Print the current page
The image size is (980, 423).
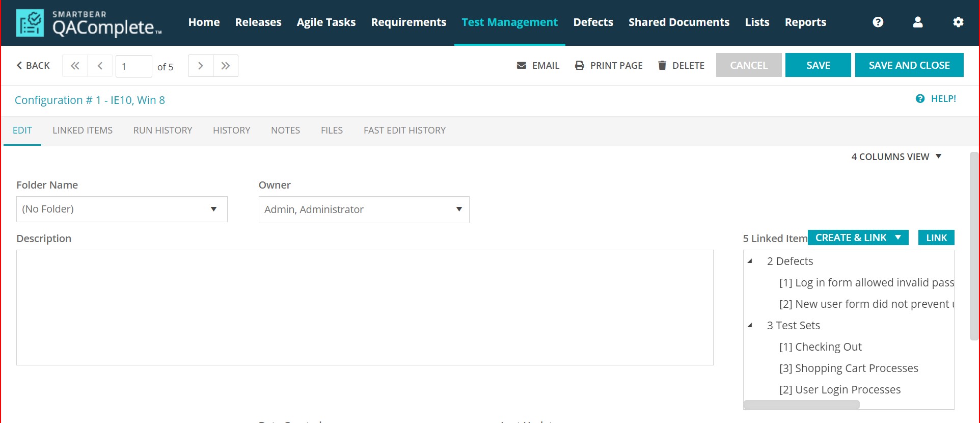pyautogui.click(x=609, y=66)
